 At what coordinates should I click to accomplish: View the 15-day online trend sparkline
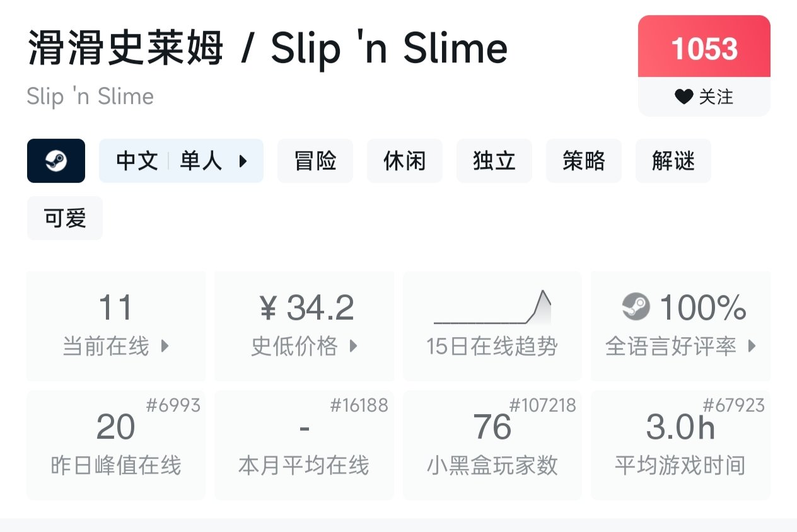coord(492,307)
